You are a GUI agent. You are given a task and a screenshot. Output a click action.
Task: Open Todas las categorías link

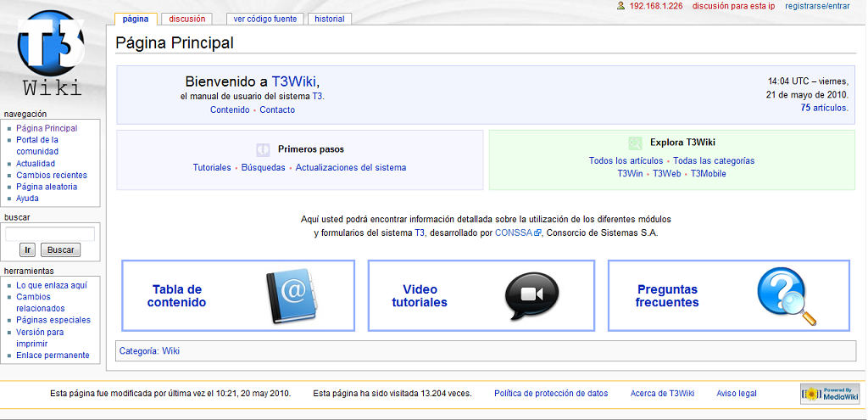(714, 160)
